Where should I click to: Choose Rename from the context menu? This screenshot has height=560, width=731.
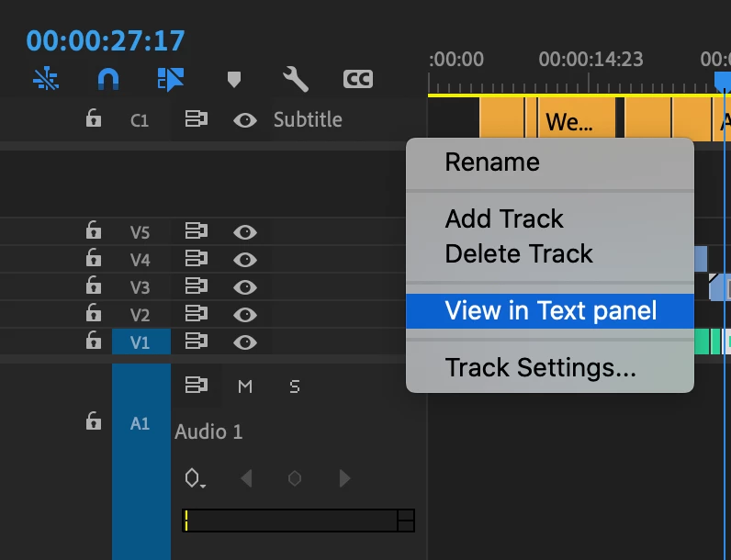coord(491,162)
